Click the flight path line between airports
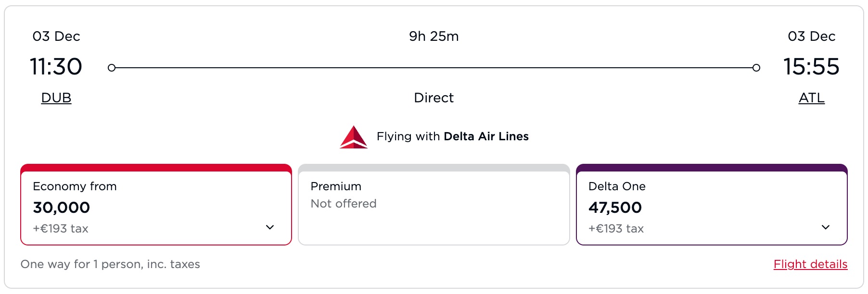 pos(433,67)
